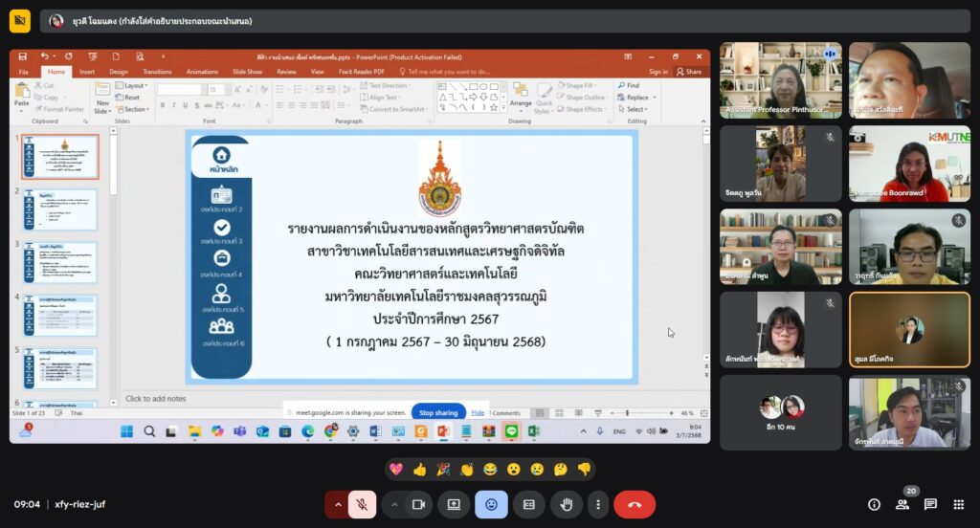Image resolution: width=980 pixels, height=528 pixels.
Task: Open the activities grid icon
Action: tap(958, 504)
